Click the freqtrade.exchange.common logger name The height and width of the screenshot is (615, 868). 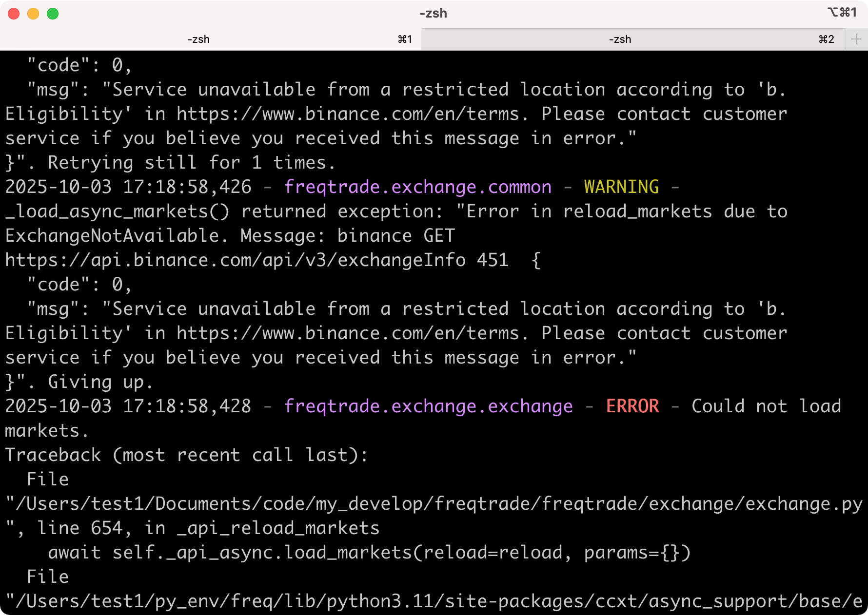coord(418,187)
